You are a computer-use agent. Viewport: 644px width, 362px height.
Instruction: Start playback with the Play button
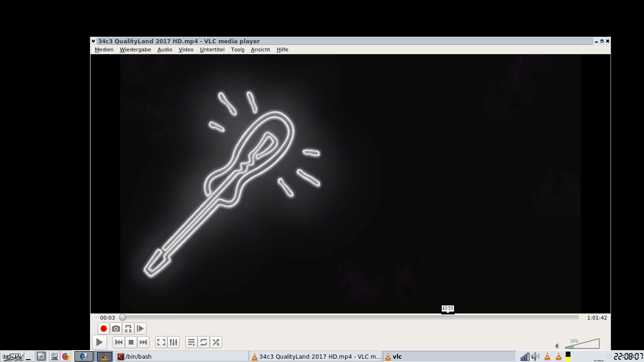99,342
